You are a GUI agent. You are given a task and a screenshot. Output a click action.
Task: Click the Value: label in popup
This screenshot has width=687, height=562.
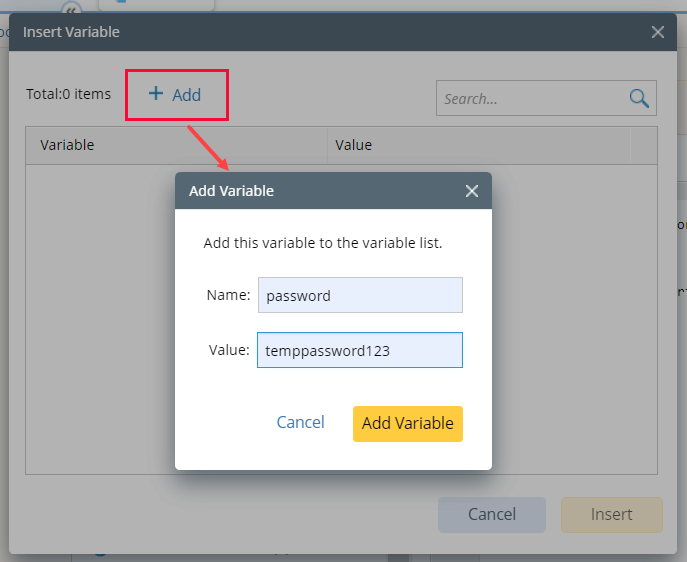(228, 351)
